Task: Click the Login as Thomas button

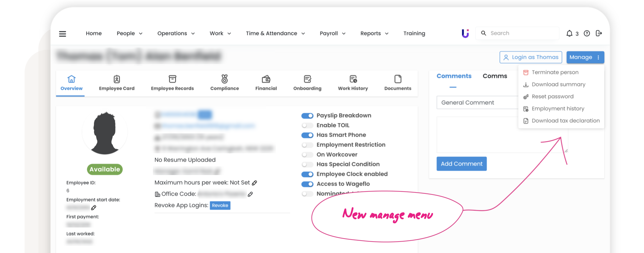Action: 531,57
